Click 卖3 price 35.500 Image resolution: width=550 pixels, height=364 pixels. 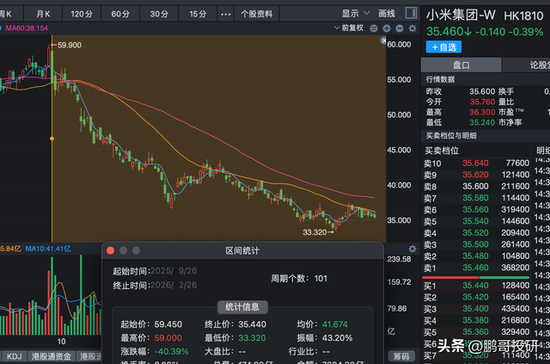click(475, 244)
